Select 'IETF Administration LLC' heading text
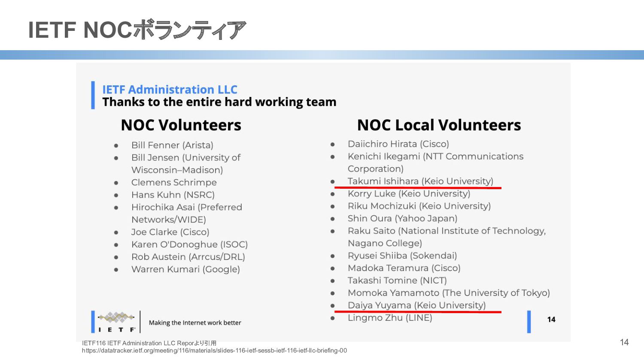 click(170, 90)
